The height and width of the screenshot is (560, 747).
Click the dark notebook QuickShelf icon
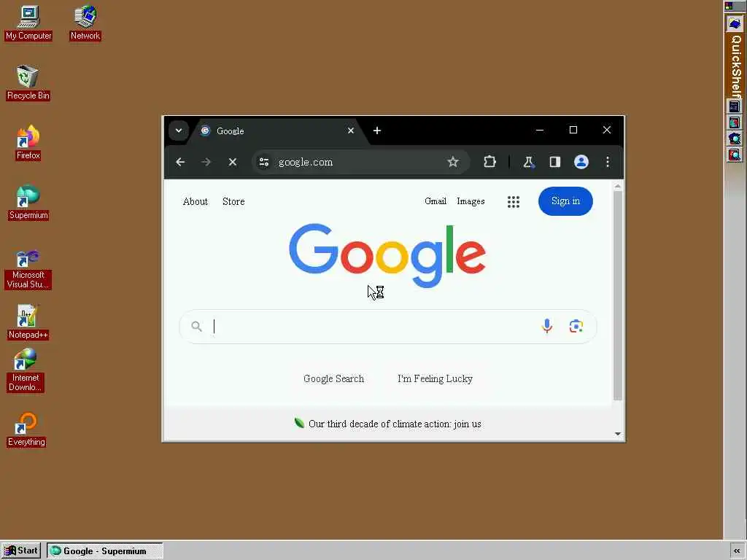tap(734, 106)
